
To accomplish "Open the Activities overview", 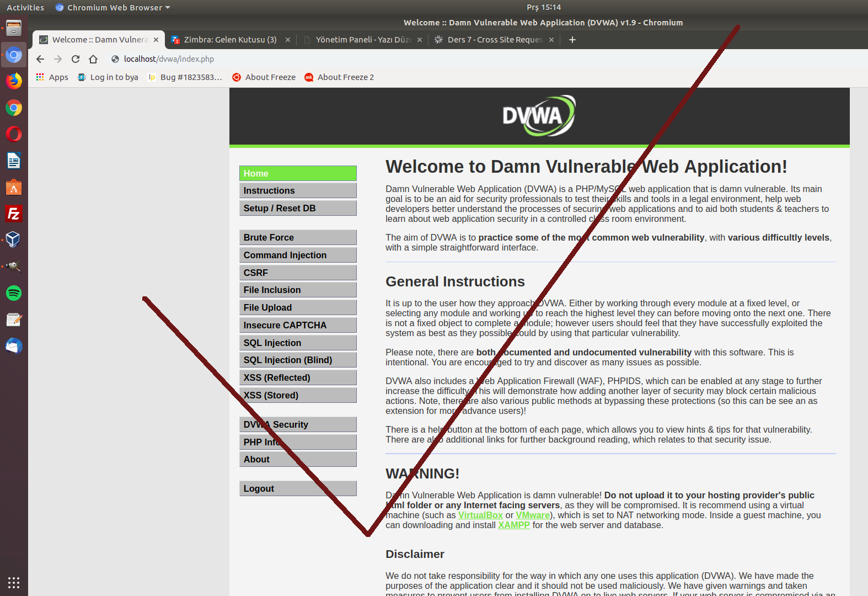I will click(x=25, y=8).
